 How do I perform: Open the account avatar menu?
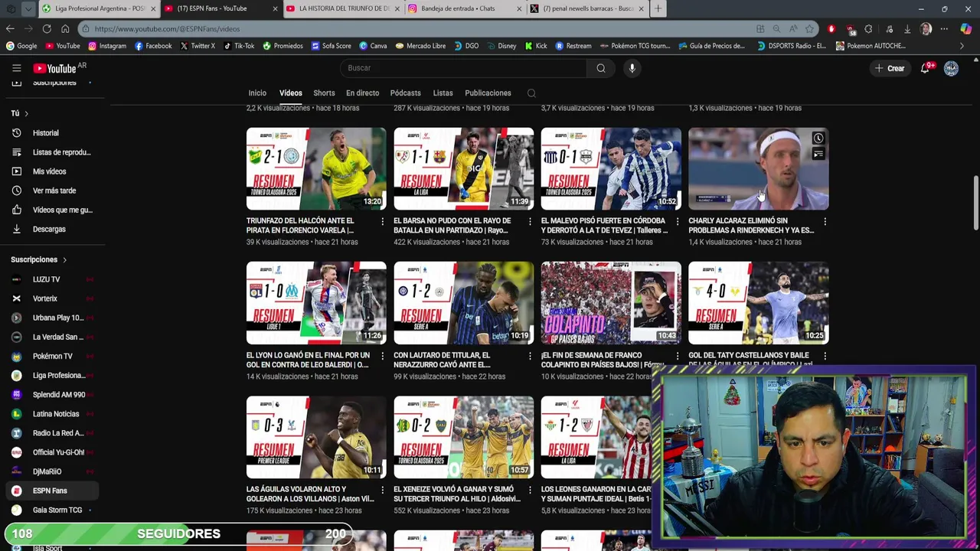pyautogui.click(x=951, y=68)
